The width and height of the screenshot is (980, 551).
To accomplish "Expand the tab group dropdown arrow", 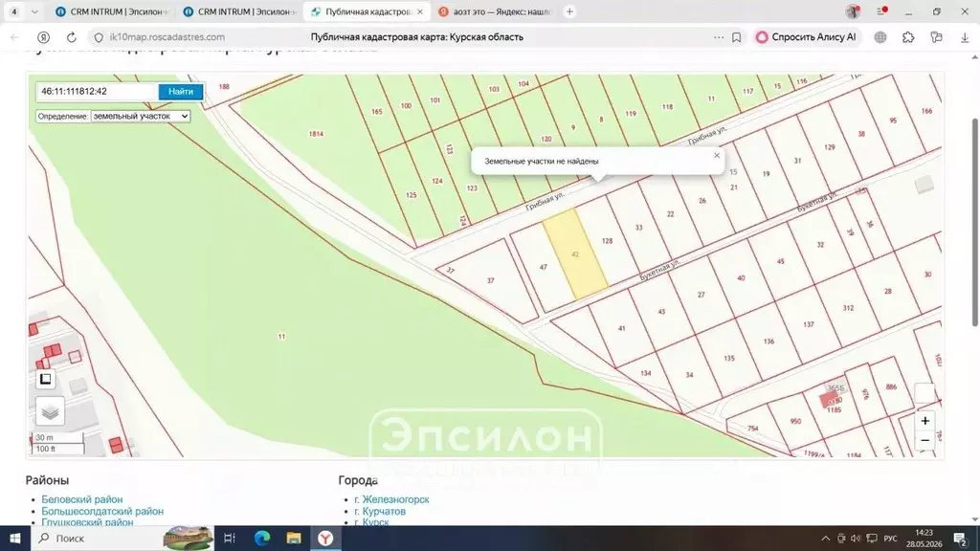I will click(x=34, y=11).
